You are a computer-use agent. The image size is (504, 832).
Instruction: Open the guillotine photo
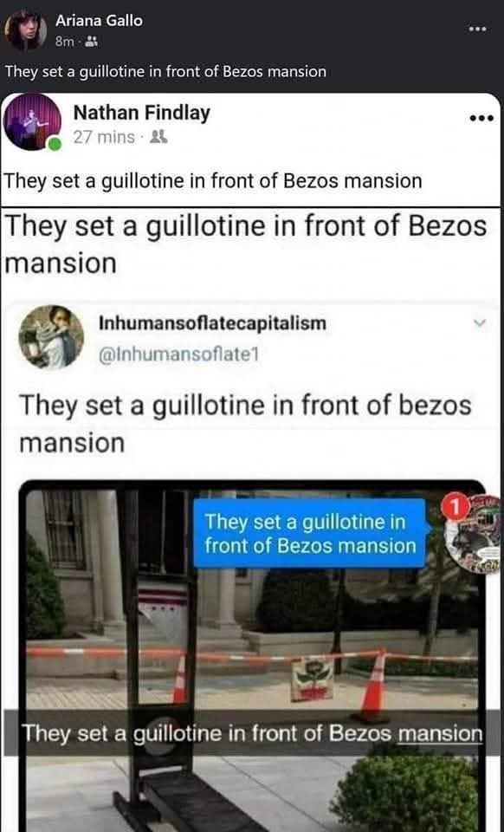(252, 656)
